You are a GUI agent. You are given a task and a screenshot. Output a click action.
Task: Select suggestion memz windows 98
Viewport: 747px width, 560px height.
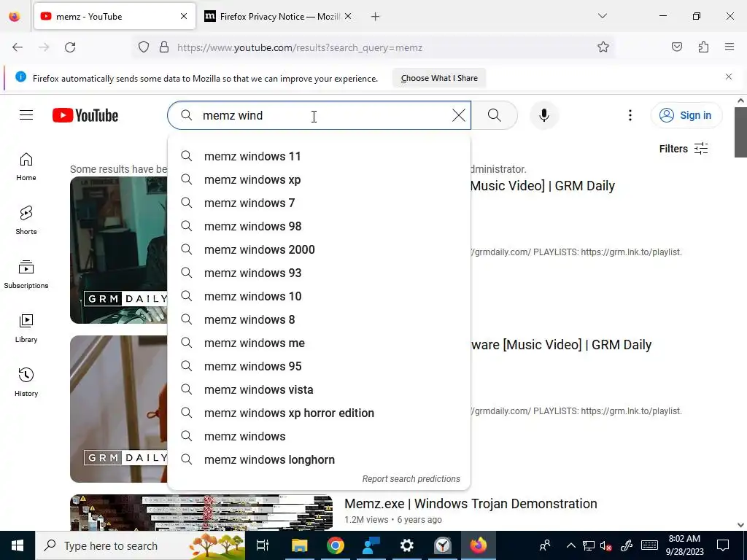pos(319,226)
